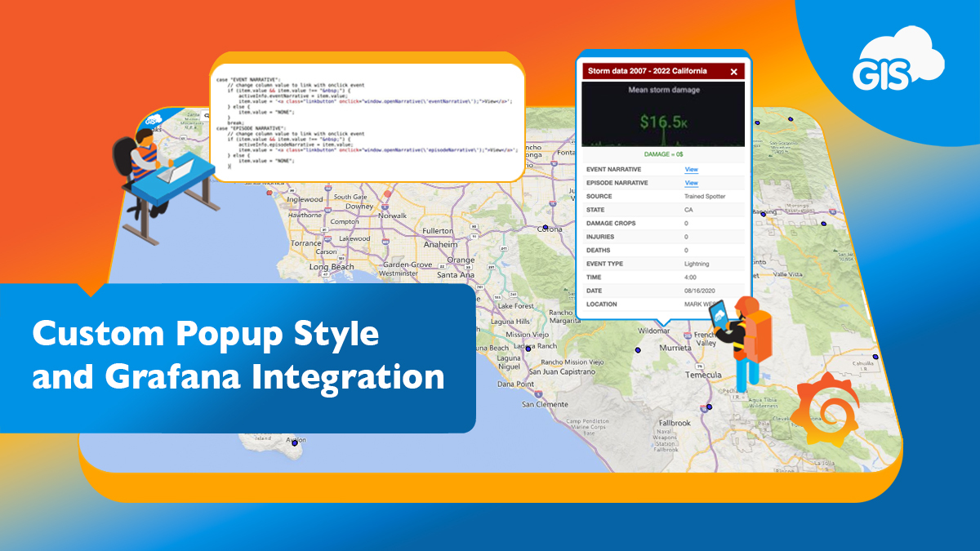This screenshot has width=980, height=551.
Task: Click the Lake Forest label on map
Action: pos(515,306)
